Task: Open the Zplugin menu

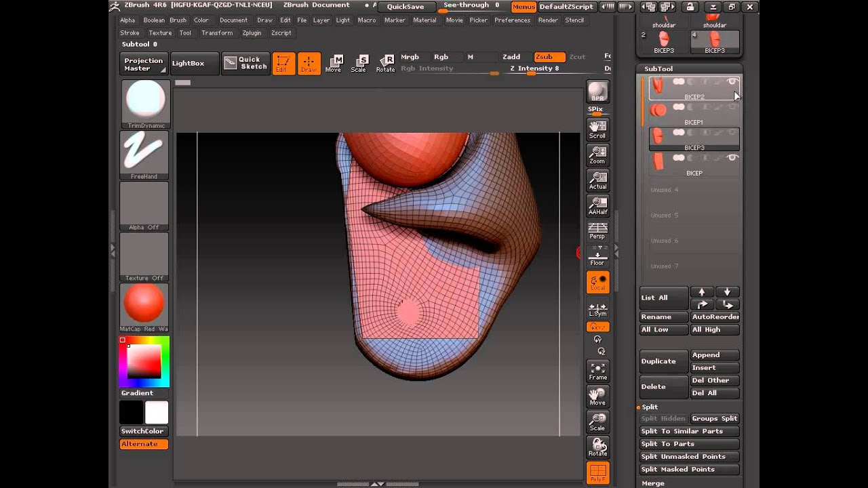Action: pos(252,33)
